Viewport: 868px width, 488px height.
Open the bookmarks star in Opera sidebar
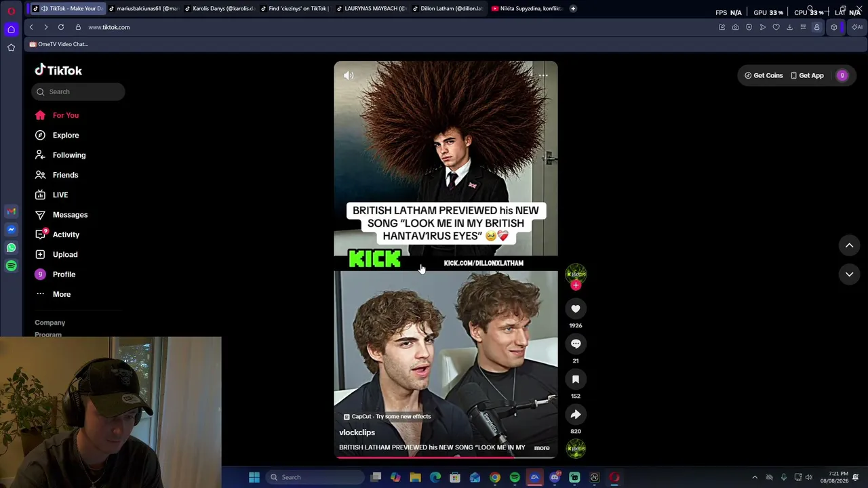pos(11,47)
